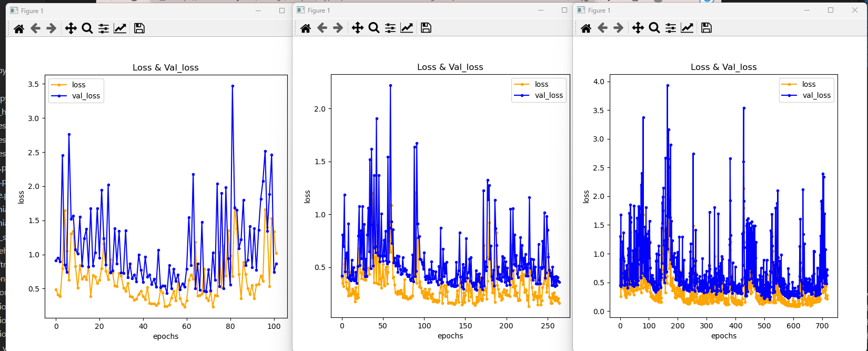Click the 4.0 y-axis tick in right plot
The width and height of the screenshot is (868, 351).
coord(599,82)
